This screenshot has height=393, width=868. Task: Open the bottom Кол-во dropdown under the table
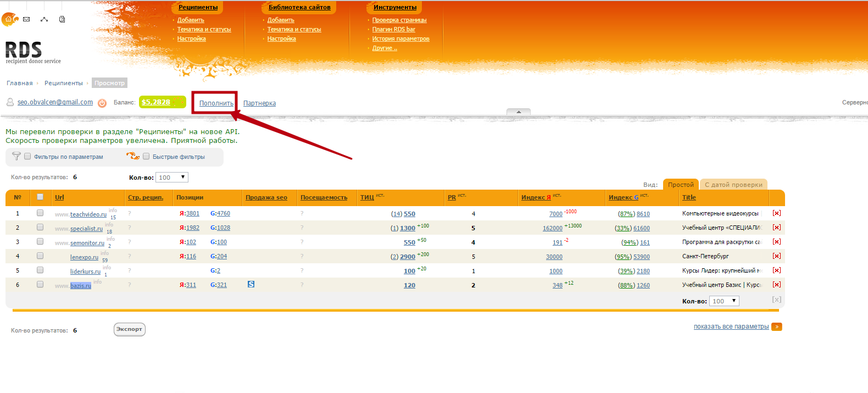coord(724,301)
